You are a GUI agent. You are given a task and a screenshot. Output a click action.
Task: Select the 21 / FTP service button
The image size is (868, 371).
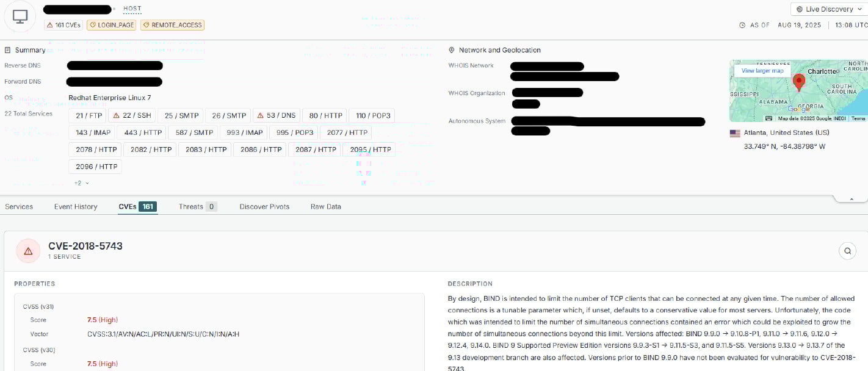coord(87,115)
